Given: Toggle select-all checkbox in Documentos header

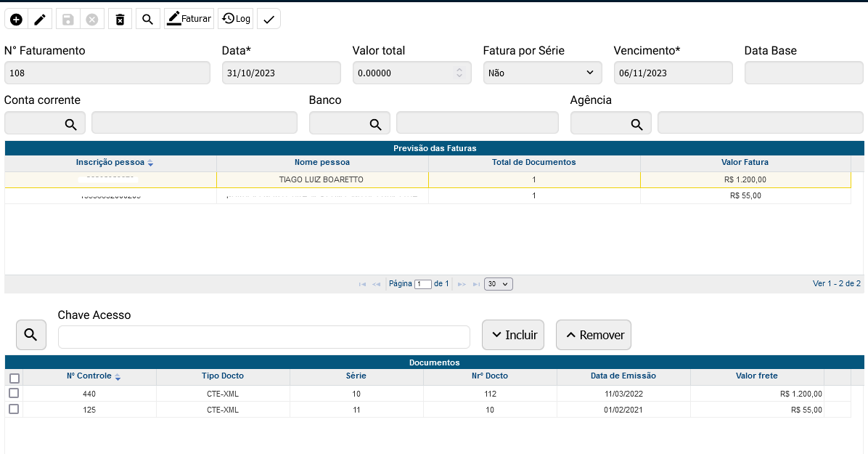Looking at the screenshot, I should 14,378.
